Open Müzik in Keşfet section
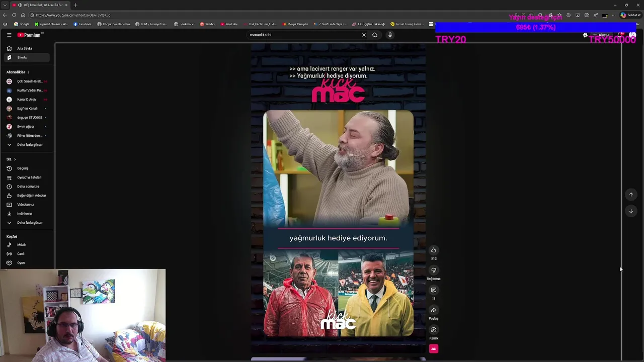Viewport: 644px width, 362px height. coord(27,245)
